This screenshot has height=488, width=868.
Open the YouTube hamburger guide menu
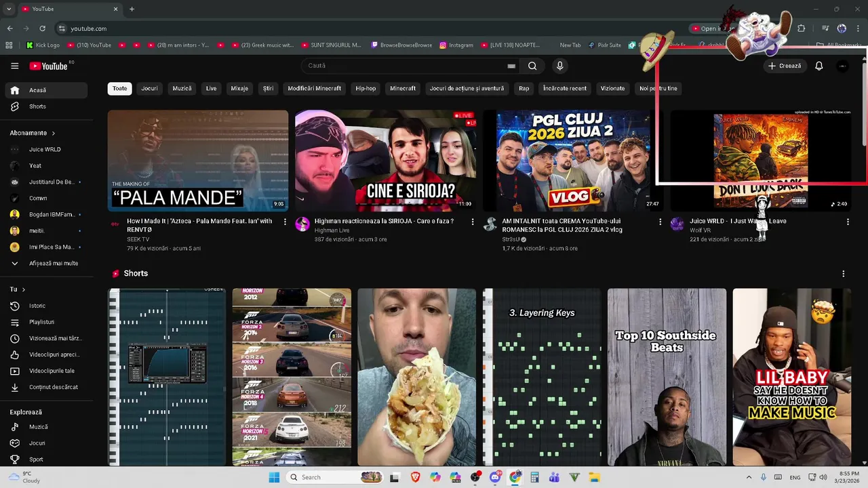pos(15,66)
